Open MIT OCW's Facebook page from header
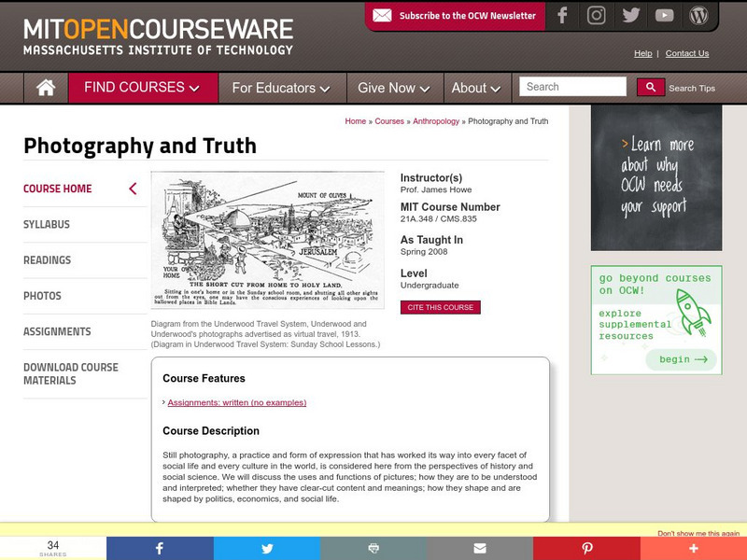Image resolution: width=747 pixels, height=560 pixels. (x=561, y=15)
